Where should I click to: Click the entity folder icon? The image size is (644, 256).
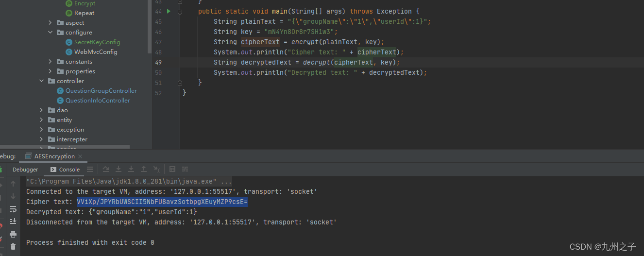[51, 120]
